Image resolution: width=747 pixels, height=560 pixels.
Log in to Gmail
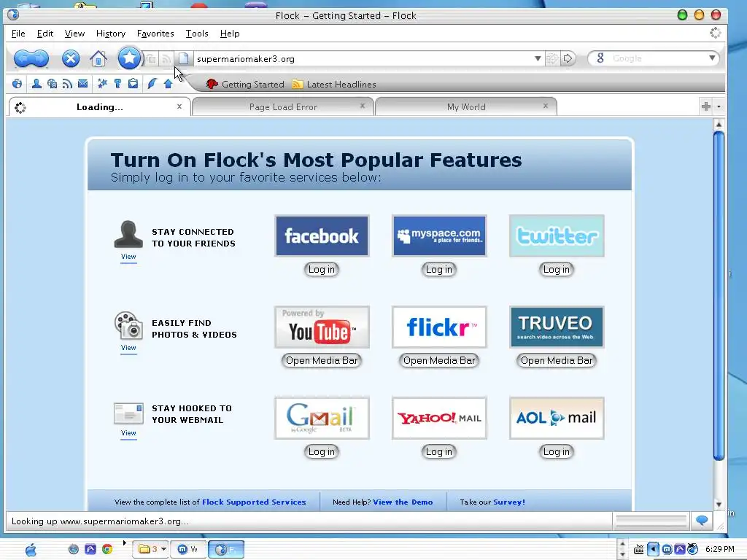point(322,451)
